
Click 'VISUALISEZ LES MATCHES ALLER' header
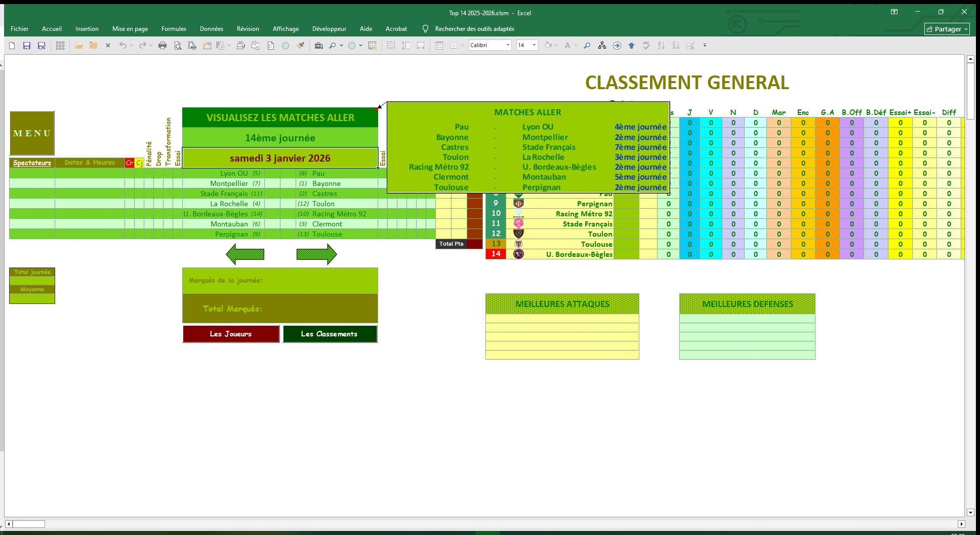pyautogui.click(x=280, y=118)
